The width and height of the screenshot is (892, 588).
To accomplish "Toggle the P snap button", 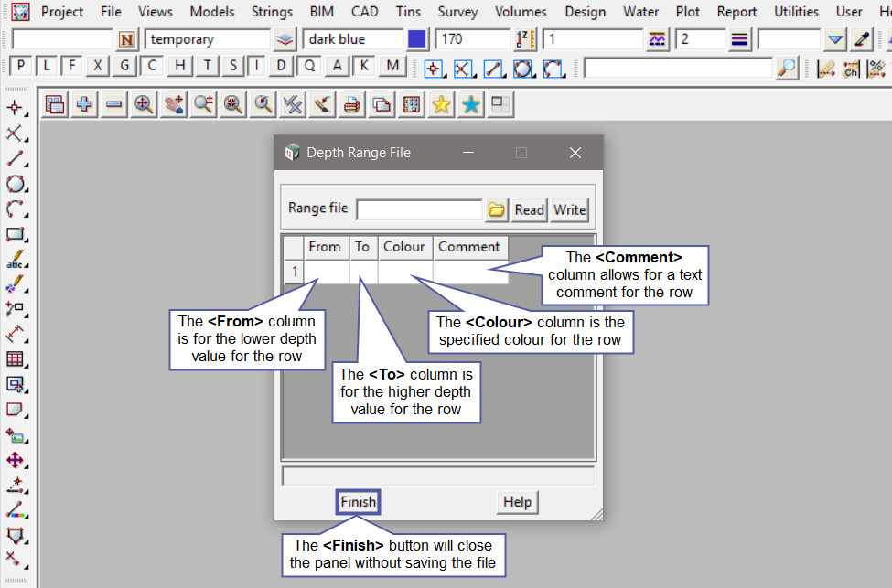I will [21, 66].
